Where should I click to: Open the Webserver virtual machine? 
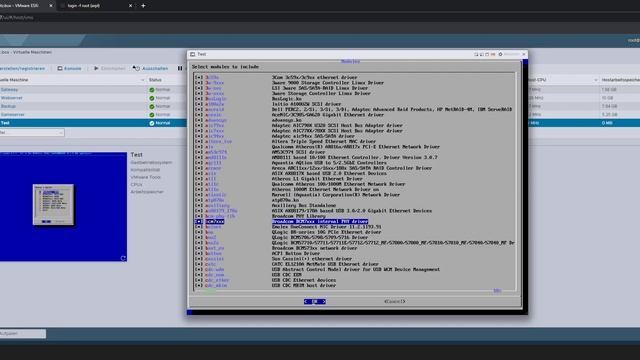pos(11,98)
